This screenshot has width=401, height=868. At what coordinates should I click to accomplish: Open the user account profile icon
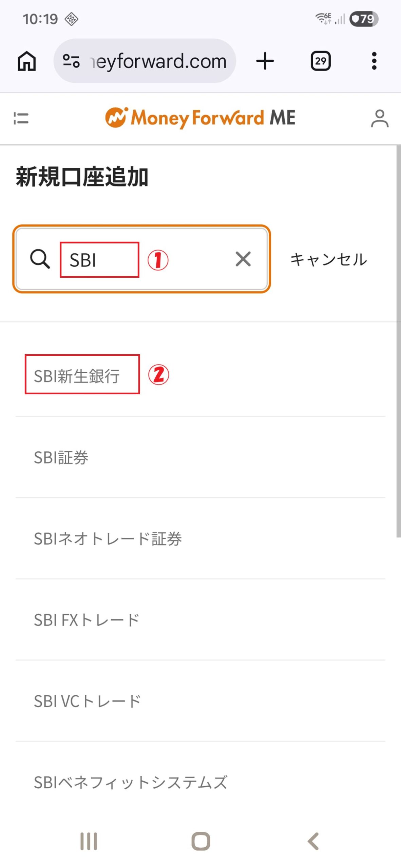pos(380,118)
